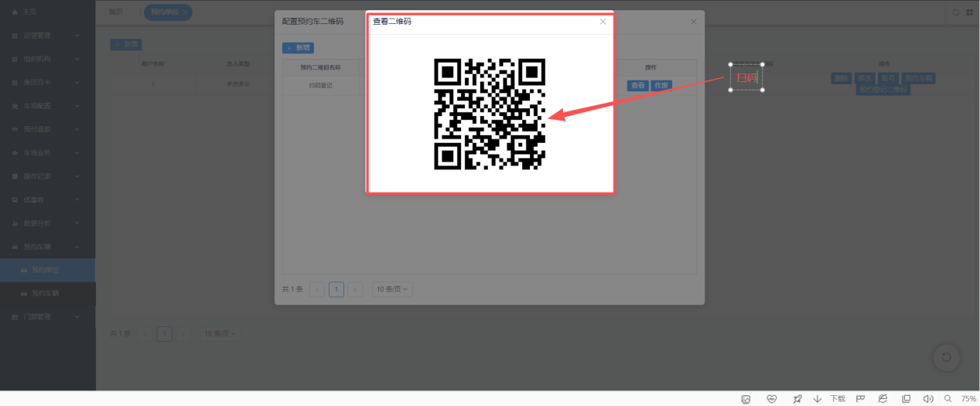This screenshot has height=406, width=980.
Task: Click the 主页 home icon in sidebar
Action: pyautogui.click(x=15, y=13)
